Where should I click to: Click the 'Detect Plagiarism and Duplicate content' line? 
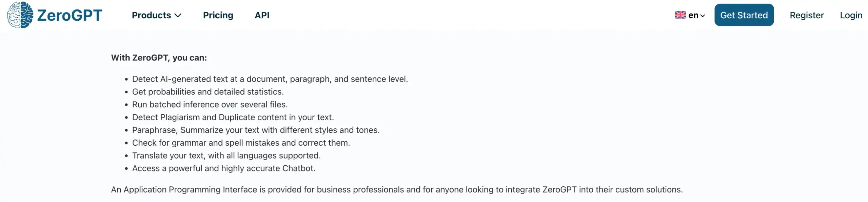click(233, 117)
